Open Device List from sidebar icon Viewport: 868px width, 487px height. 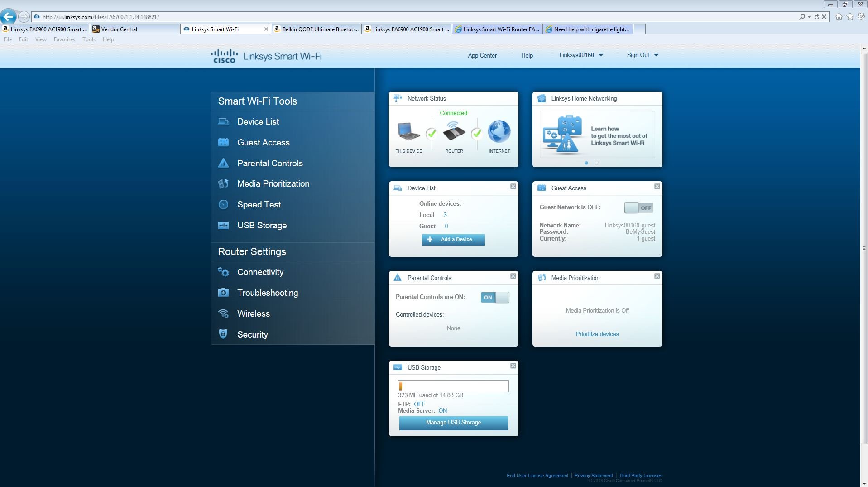click(223, 121)
